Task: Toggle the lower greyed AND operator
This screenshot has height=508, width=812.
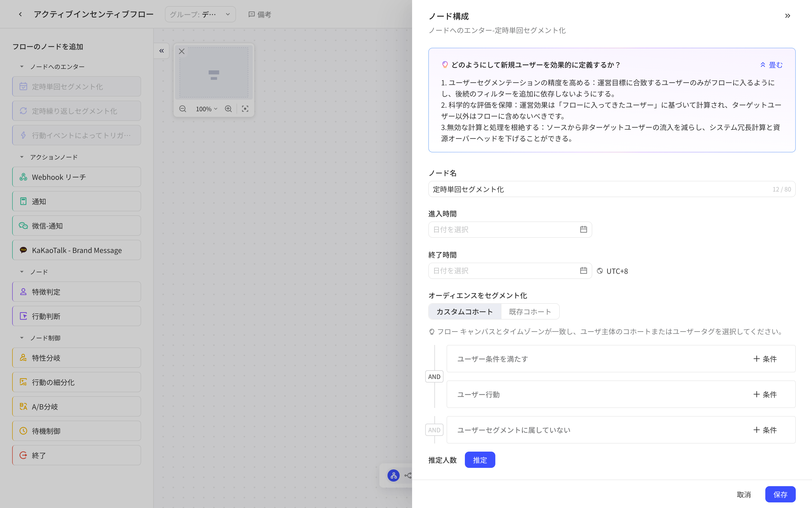Action: [434, 430]
